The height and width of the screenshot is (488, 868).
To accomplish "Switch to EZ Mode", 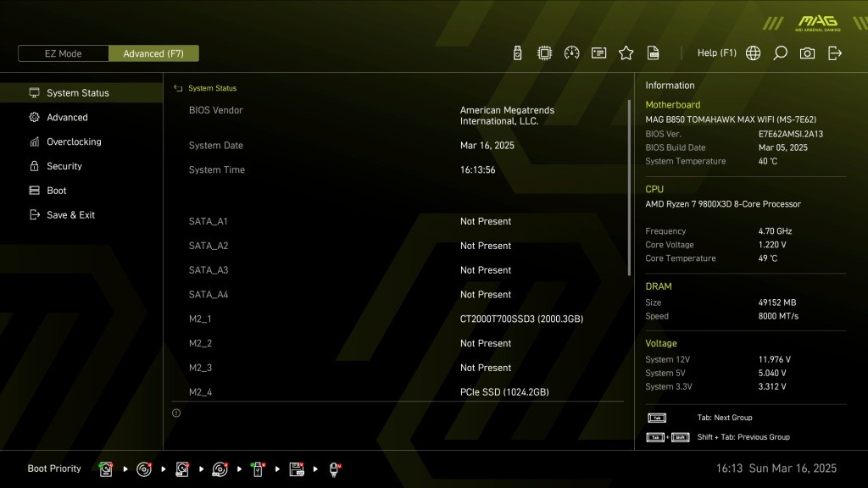I will coord(63,53).
